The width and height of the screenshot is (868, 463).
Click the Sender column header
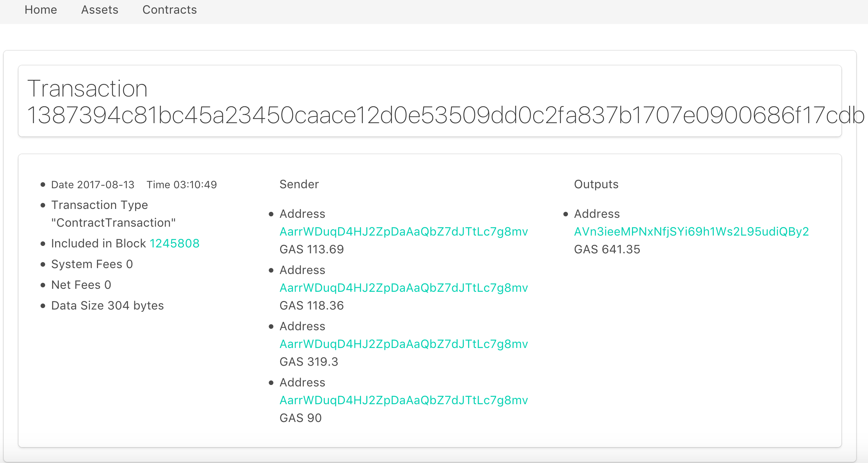coord(299,184)
